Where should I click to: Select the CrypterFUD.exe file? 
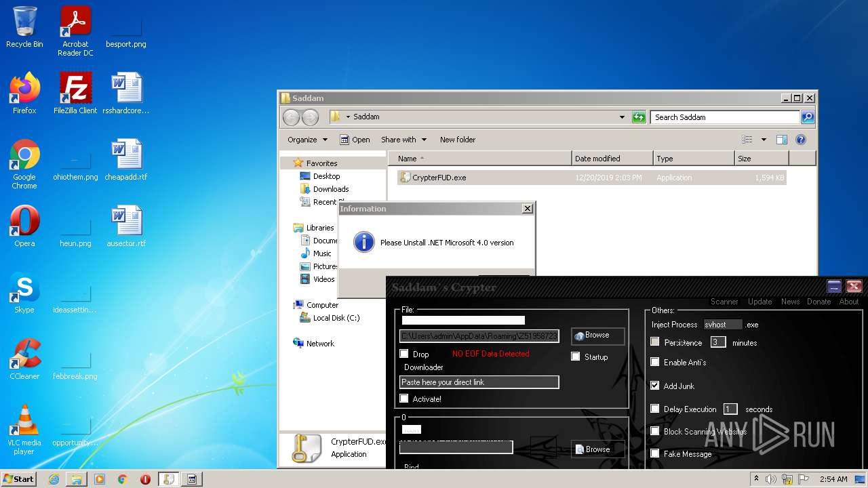[591, 178]
